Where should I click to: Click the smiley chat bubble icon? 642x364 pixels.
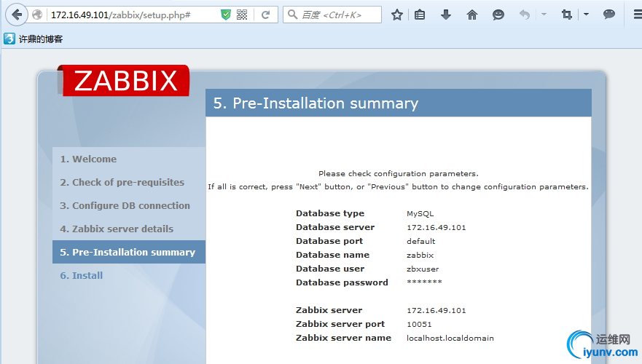coord(498,15)
